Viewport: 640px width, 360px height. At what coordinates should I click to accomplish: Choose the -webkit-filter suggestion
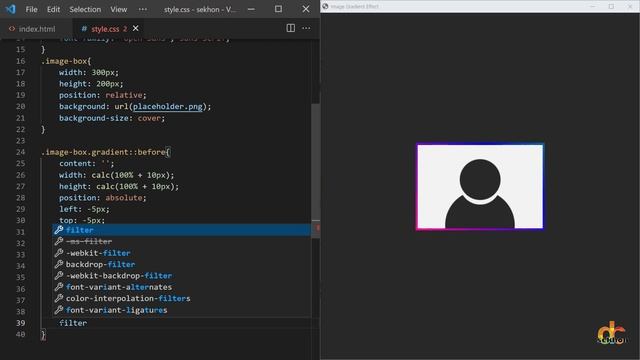pos(181,253)
